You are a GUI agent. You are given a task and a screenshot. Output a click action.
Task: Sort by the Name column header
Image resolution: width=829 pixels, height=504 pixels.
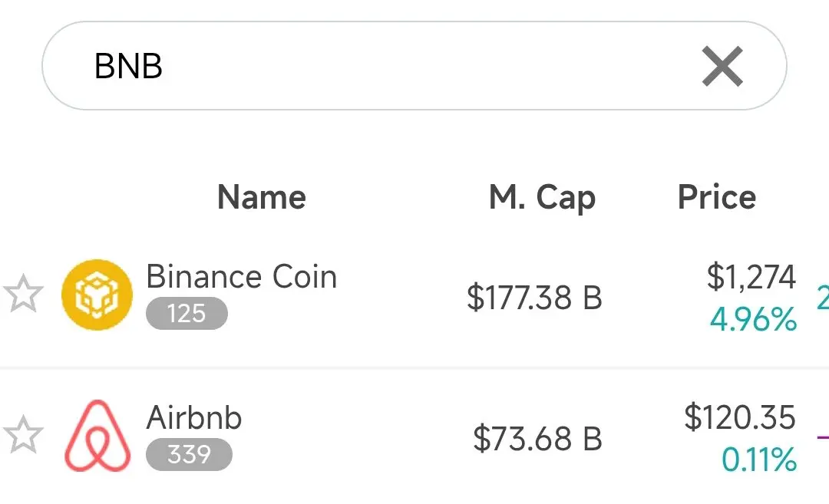coord(262,197)
